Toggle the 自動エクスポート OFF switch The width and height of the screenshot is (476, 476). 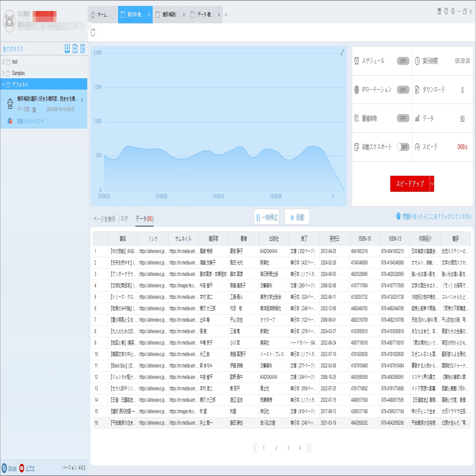pyautogui.click(x=403, y=147)
